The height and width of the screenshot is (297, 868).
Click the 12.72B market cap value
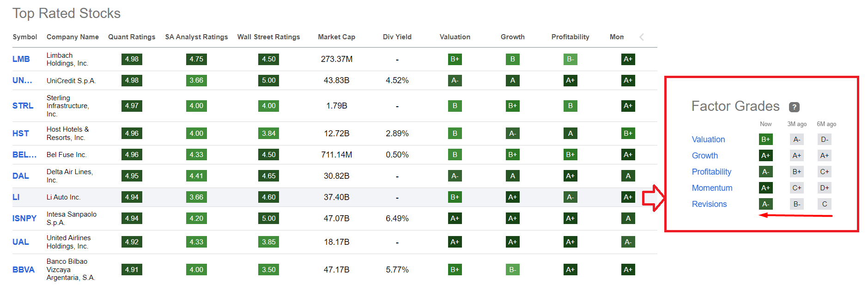(x=337, y=133)
